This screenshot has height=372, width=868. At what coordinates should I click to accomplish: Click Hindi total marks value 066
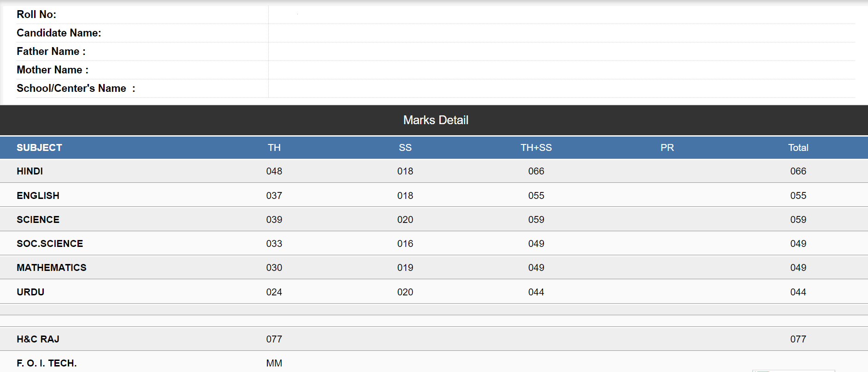(798, 171)
